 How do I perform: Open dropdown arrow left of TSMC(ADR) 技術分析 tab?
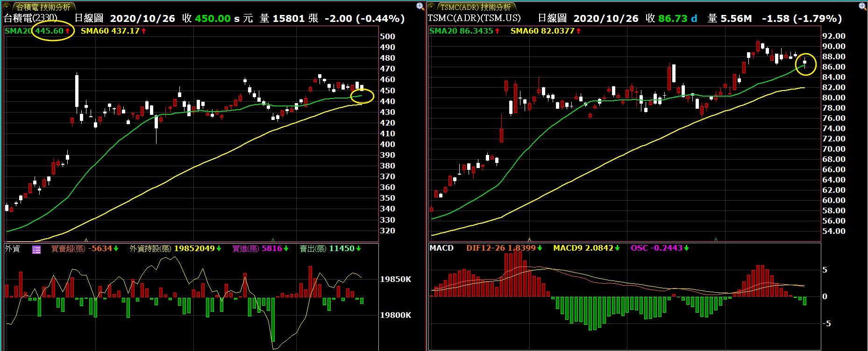pos(432,7)
